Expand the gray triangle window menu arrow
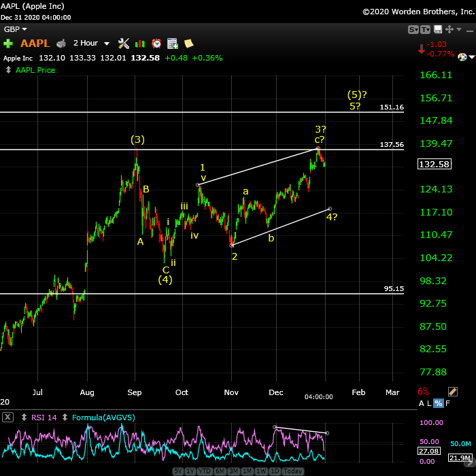476x476 pixels. tap(459, 29)
